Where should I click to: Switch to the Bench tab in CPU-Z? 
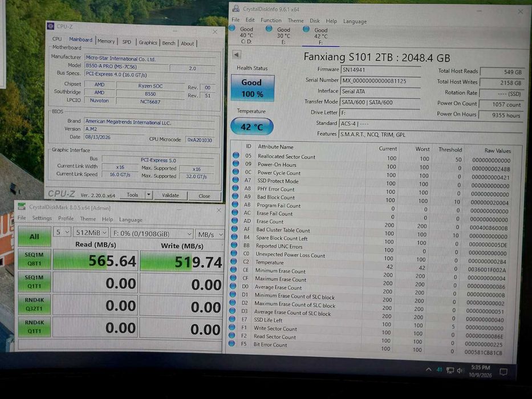coord(169,43)
